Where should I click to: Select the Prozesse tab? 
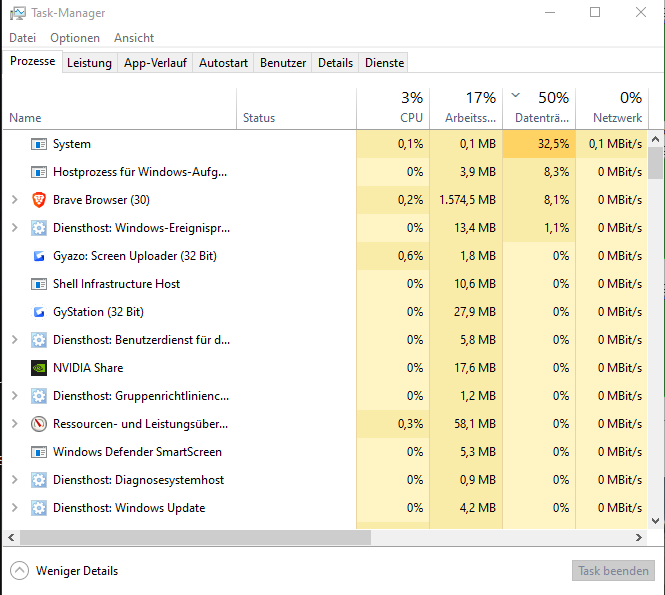pyautogui.click(x=33, y=61)
